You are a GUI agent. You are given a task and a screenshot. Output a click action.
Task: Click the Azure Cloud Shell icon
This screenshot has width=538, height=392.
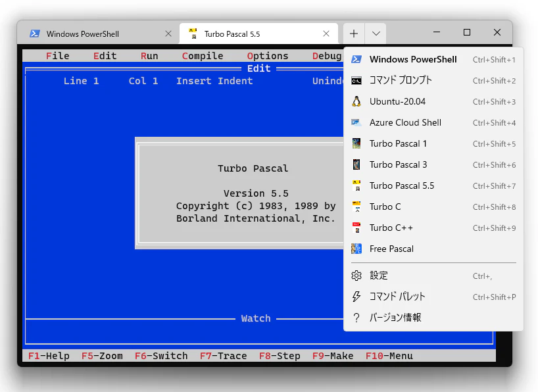[x=356, y=122]
